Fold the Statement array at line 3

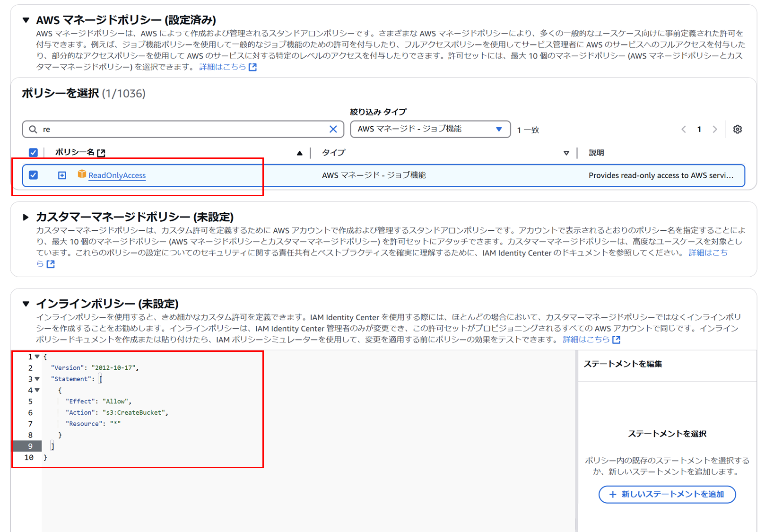click(37, 379)
